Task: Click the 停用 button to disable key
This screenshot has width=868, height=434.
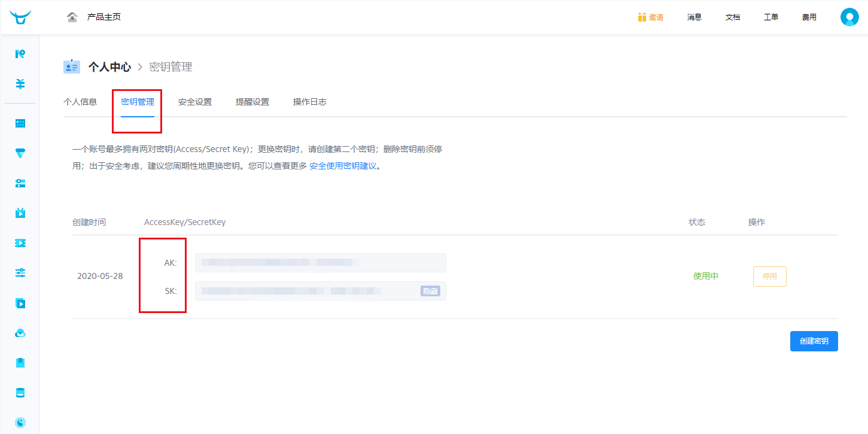Action: click(769, 277)
